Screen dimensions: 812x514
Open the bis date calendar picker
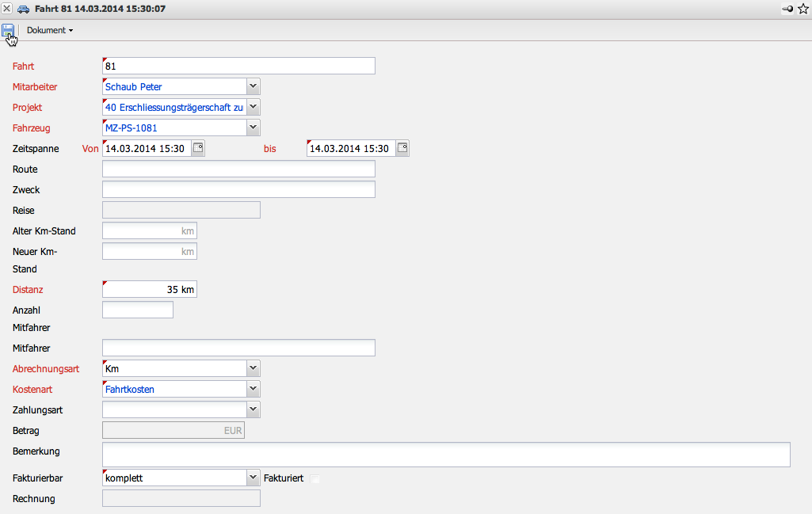coord(402,148)
